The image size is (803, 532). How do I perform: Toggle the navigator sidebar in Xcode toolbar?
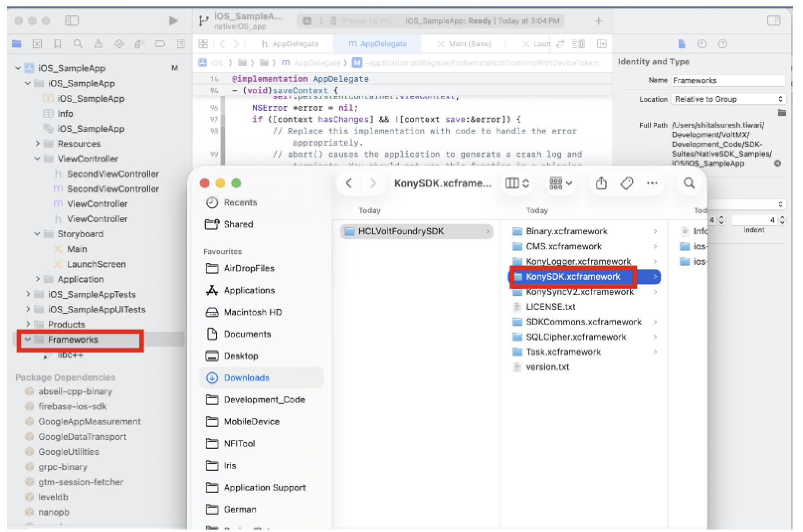coord(72,21)
